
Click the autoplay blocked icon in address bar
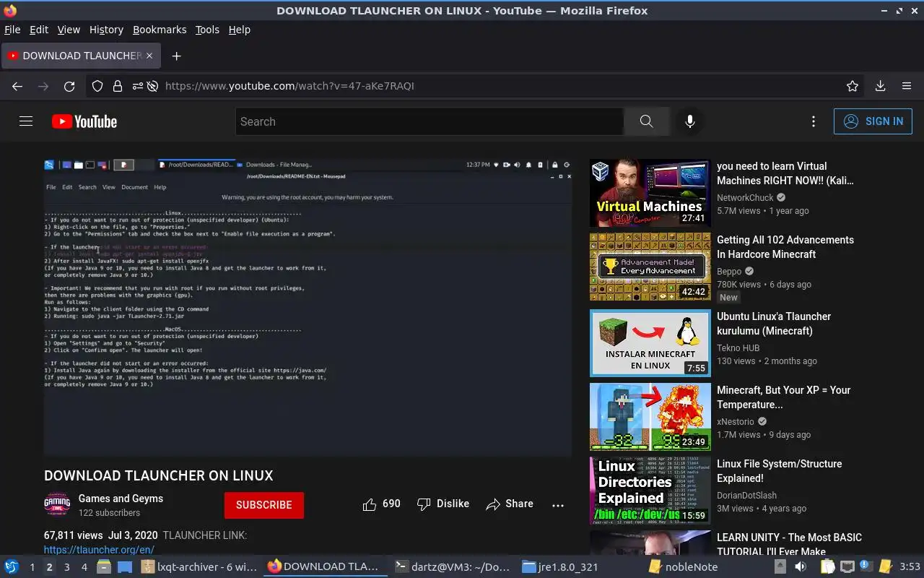coord(152,86)
